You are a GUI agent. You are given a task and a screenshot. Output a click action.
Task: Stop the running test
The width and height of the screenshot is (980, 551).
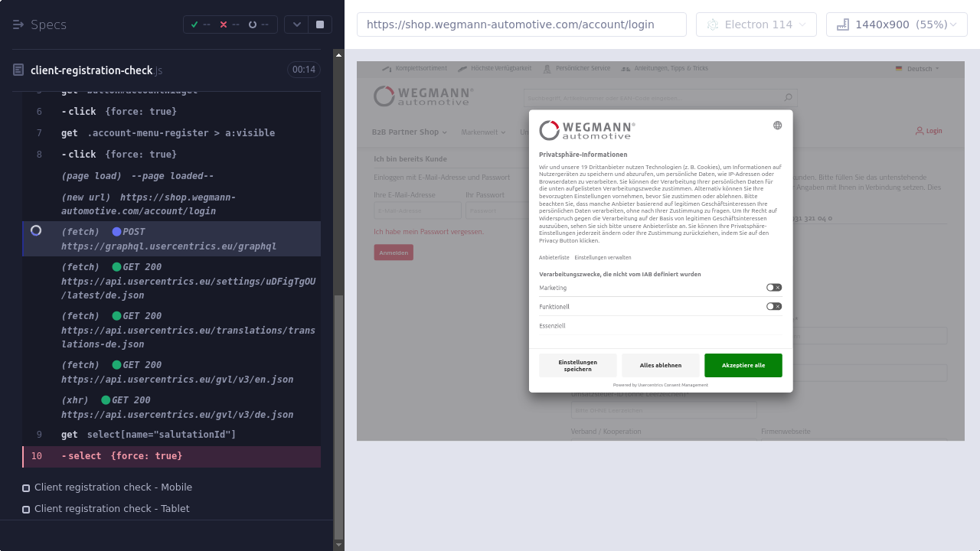click(320, 24)
